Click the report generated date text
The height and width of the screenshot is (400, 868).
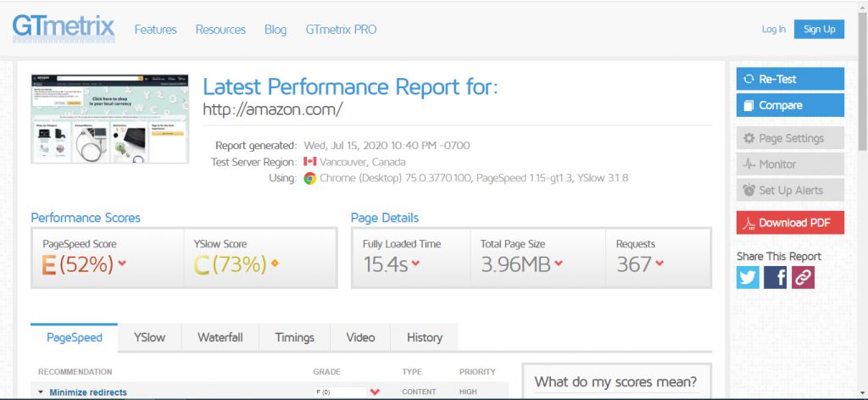387,146
